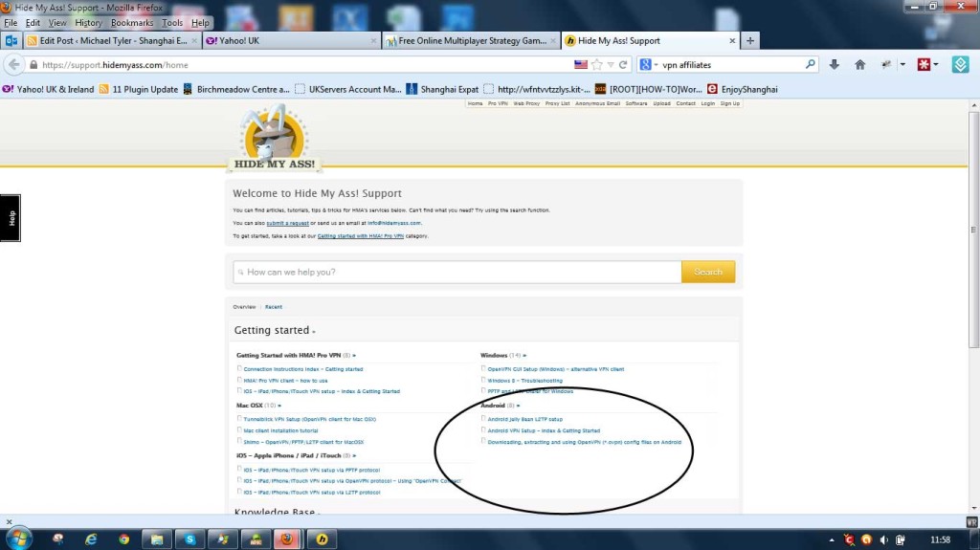Open the Google search engine dropdown
Image resolution: width=980 pixels, height=550 pixels.
[x=650, y=65]
